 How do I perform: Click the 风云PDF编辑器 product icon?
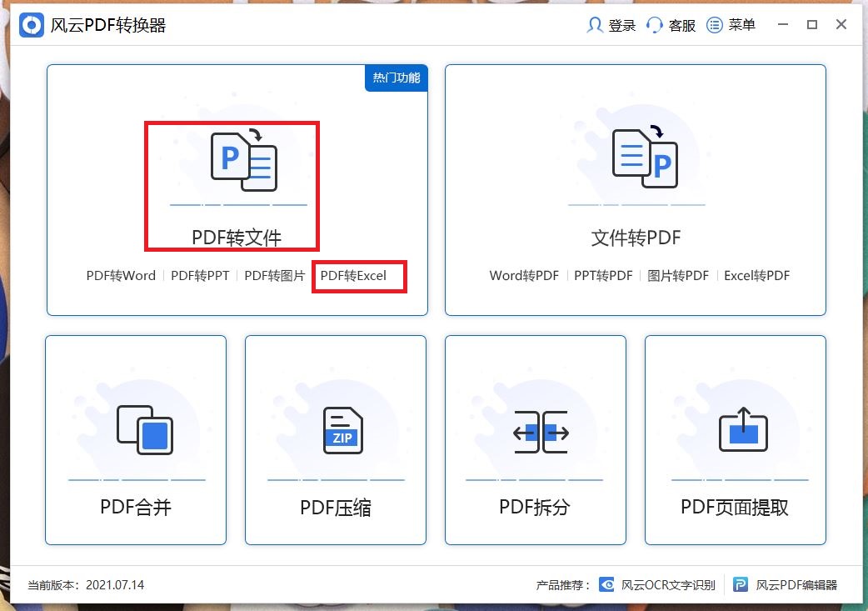[x=741, y=584]
